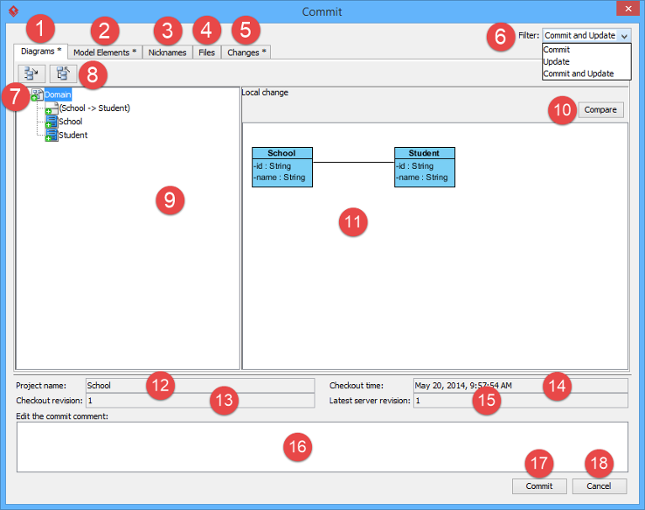Switch to the Files tab

tap(207, 52)
